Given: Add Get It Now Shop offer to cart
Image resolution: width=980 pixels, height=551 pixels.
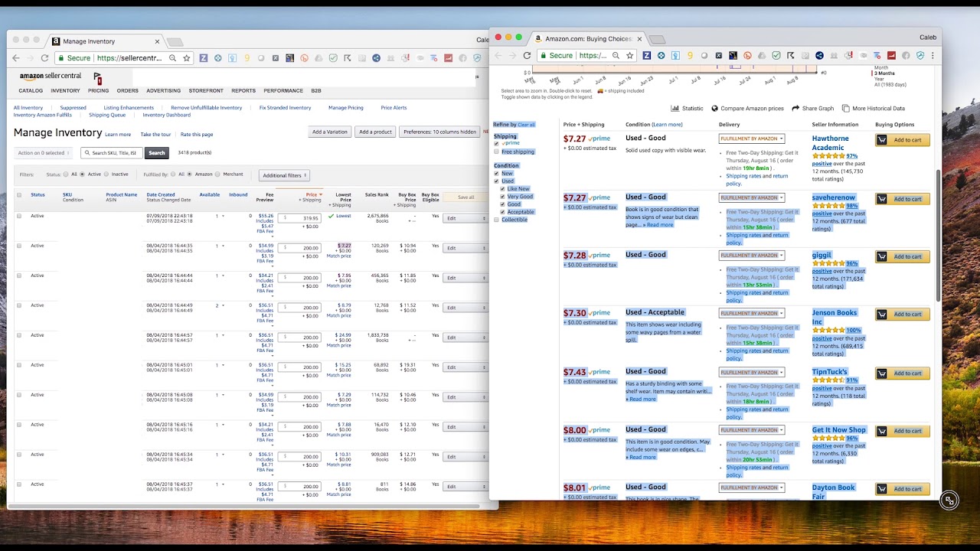Looking at the screenshot, I should (x=903, y=431).
